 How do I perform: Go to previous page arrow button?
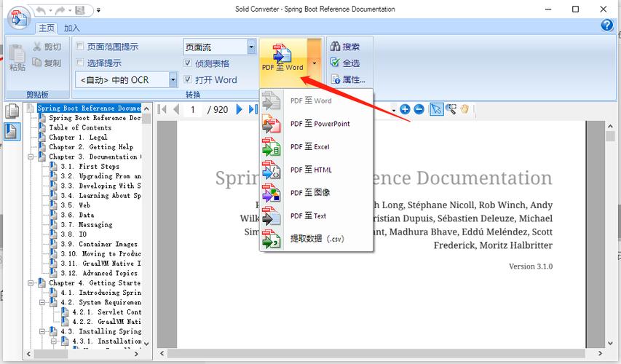tap(177, 109)
